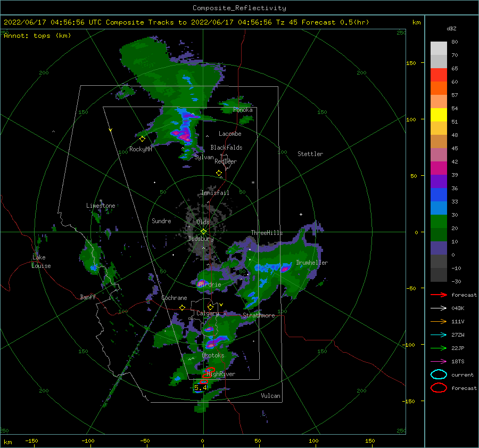This screenshot has width=479, height=448.
Task: Click the yellow diamond marker south of RedDeer
Action: 219,173
